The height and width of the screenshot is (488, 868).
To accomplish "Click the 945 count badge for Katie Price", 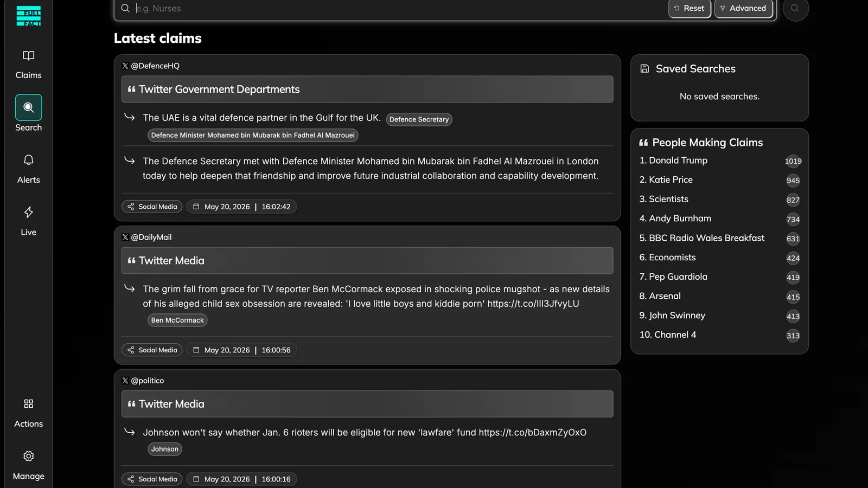I will click(x=793, y=181).
